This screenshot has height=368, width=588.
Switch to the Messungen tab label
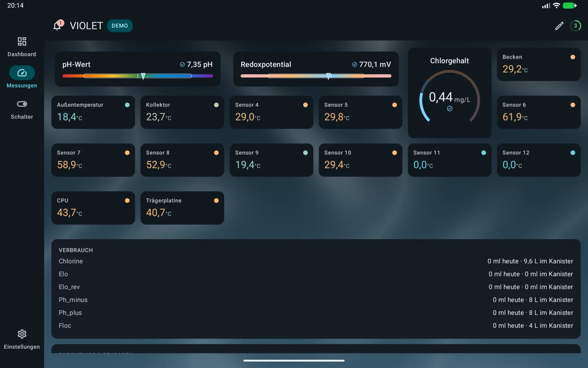(22, 85)
